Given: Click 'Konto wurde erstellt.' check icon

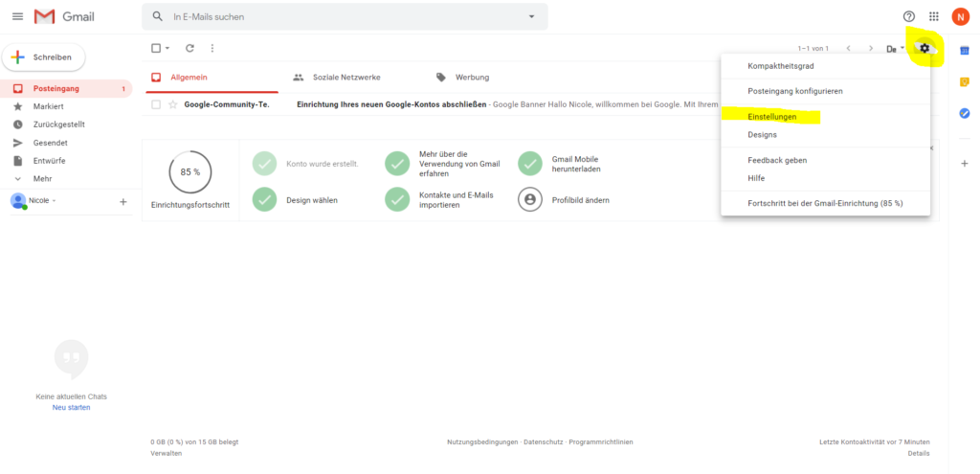Looking at the screenshot, I should pyautogui.click(x=264, y=164).
